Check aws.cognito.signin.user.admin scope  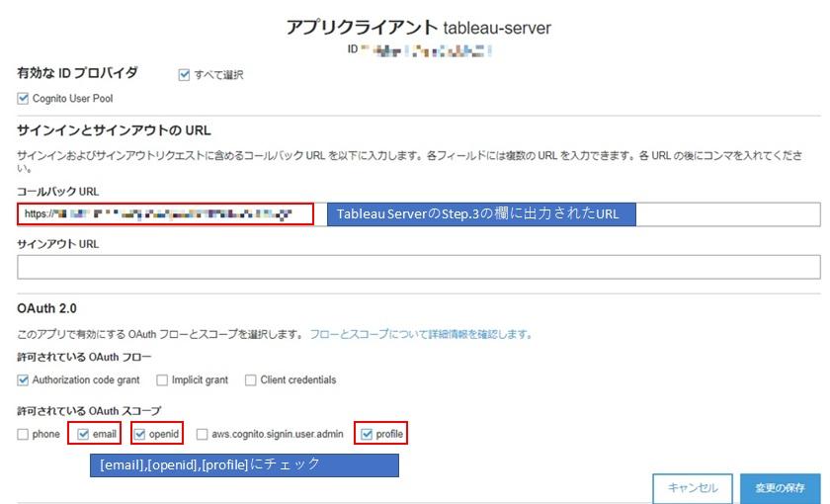[x=202, y=434]
